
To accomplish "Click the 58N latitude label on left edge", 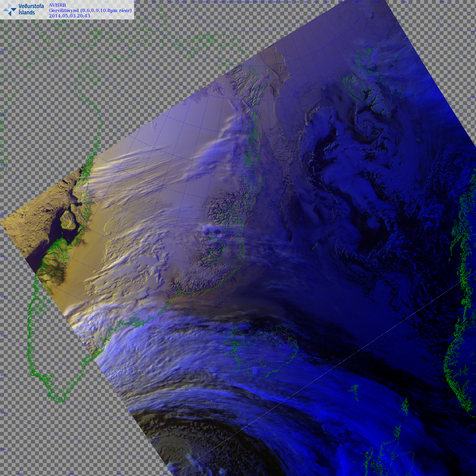I will click(3, 413).
